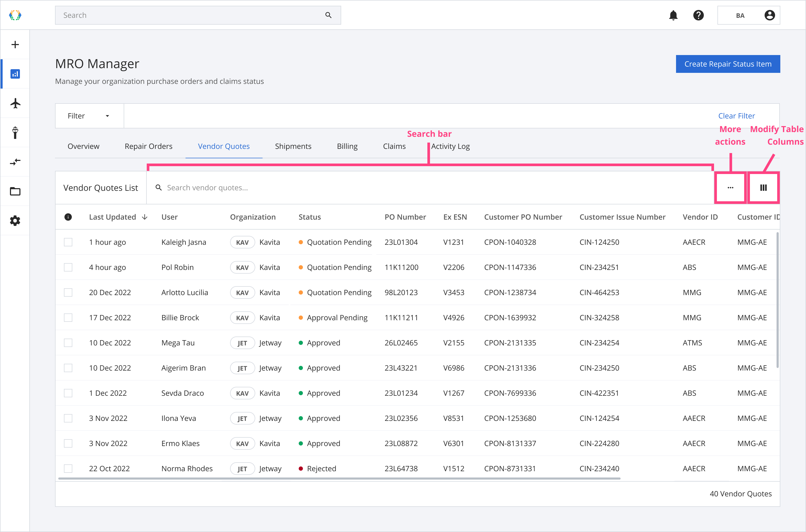Image resolution: width=806 pixels, height=532 pixels.
Task: Switch to the Activity Log tab
Action: pos(450,146)
